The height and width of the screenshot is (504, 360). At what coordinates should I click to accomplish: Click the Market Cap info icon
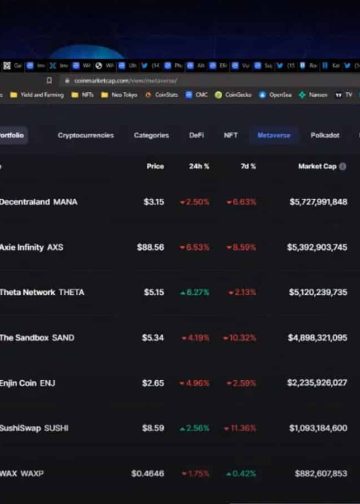point(342,166)
